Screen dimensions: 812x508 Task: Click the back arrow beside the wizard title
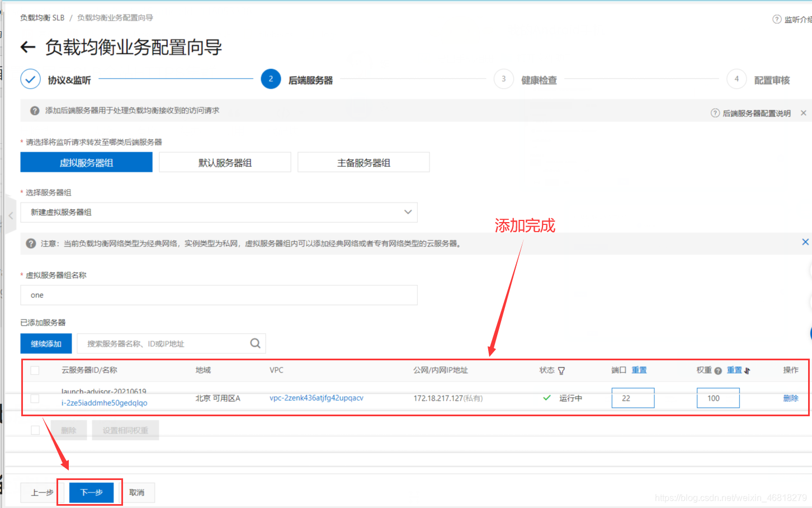pos(28,48)
